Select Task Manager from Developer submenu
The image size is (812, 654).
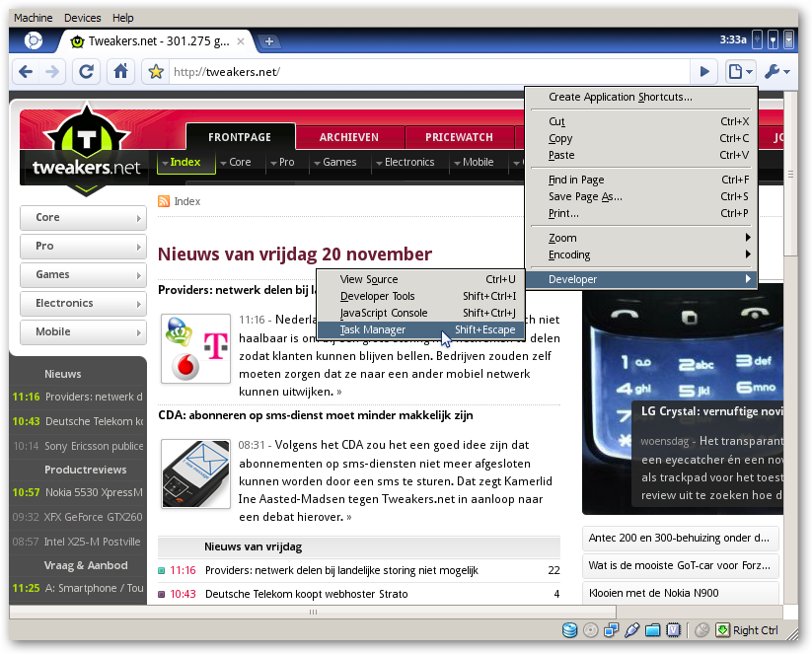pos(421,329)
